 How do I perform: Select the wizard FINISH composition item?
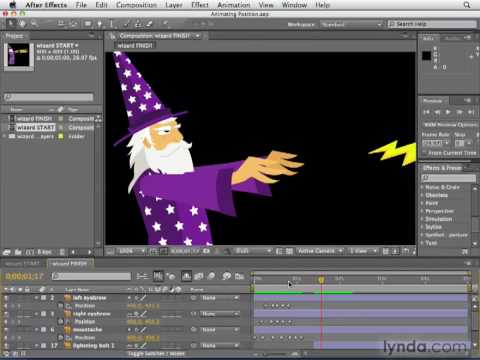click(34, 119)
